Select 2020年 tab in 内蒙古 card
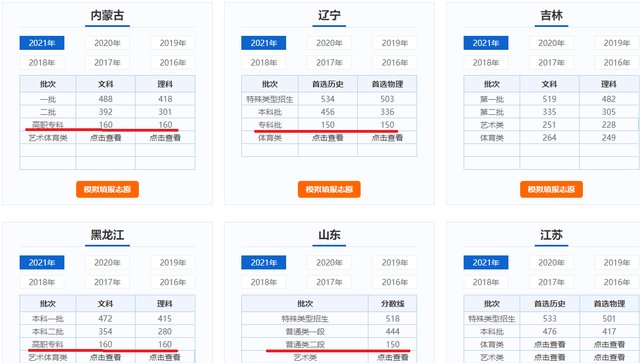640x363 pixels. point(107,43)
